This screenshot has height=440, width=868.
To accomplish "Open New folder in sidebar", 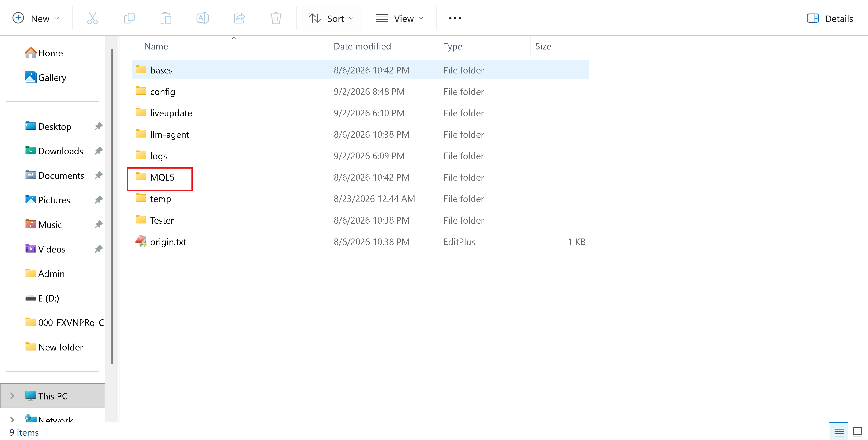I will [x=54, y=347].
